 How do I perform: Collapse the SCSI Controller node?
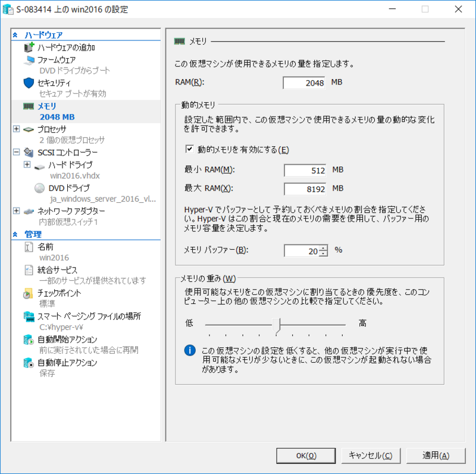[17, 152]
